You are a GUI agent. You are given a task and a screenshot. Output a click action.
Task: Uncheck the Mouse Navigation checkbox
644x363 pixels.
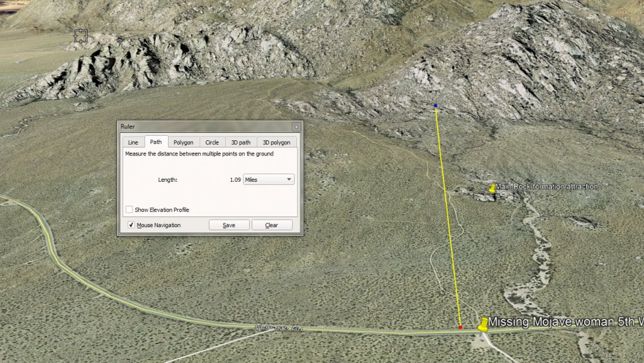point(131,225)
